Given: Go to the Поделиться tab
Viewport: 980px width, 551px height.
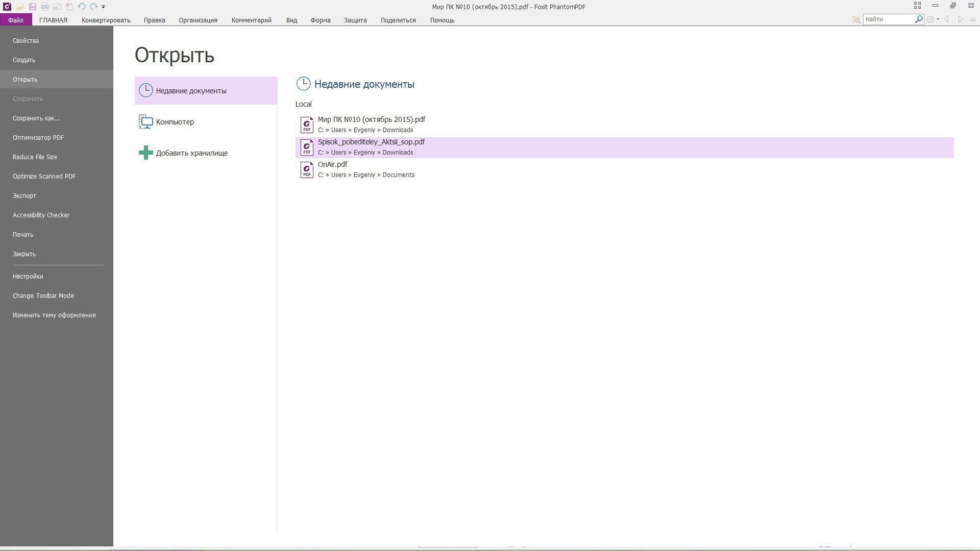Looking at the screenshot, I should click(398, 20).
